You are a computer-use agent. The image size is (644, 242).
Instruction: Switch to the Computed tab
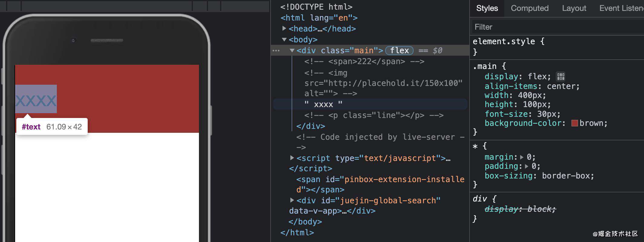click(x=529, y=8)
